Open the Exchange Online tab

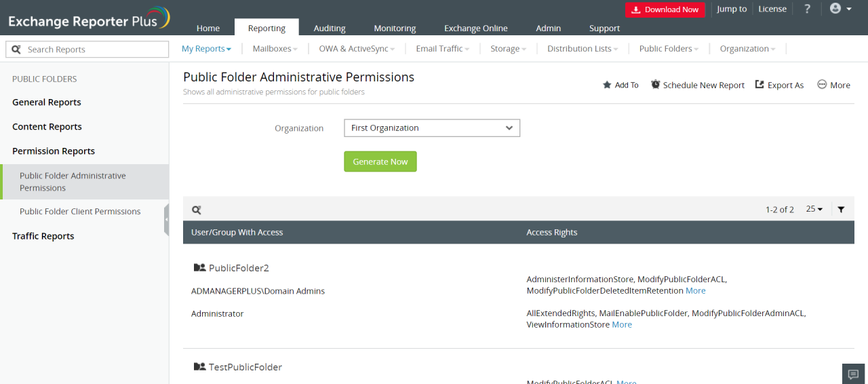476,28
